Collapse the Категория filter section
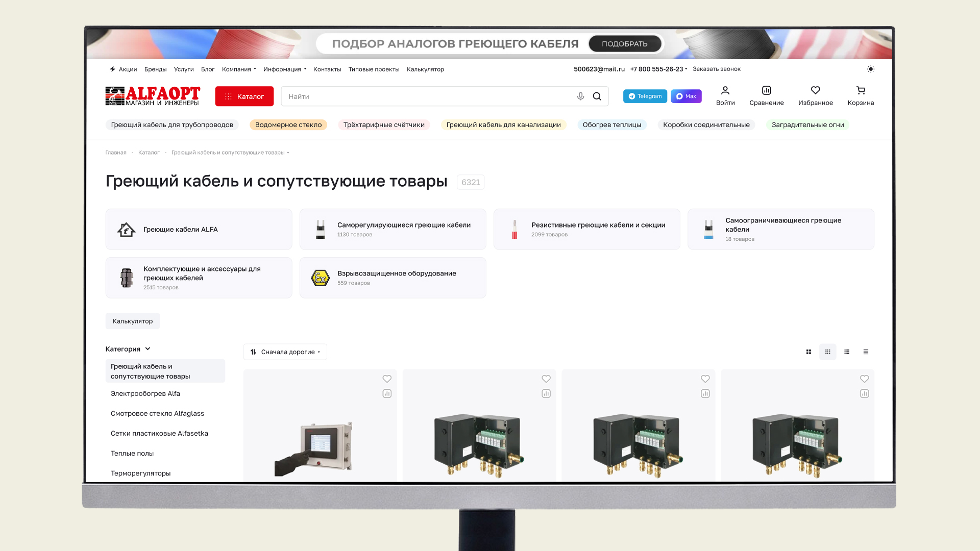Viewport: 980px width, 551px height. pos(128,349)
